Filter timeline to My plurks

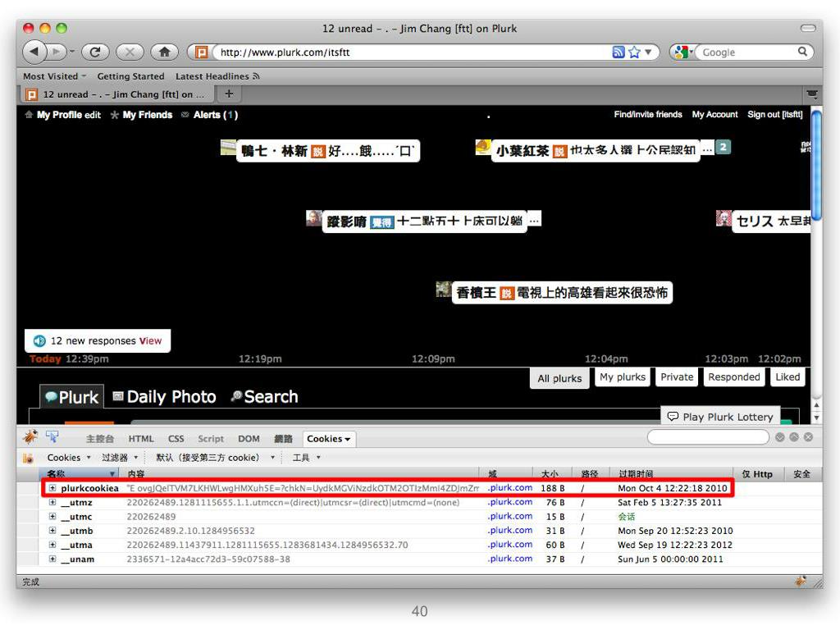623,377
